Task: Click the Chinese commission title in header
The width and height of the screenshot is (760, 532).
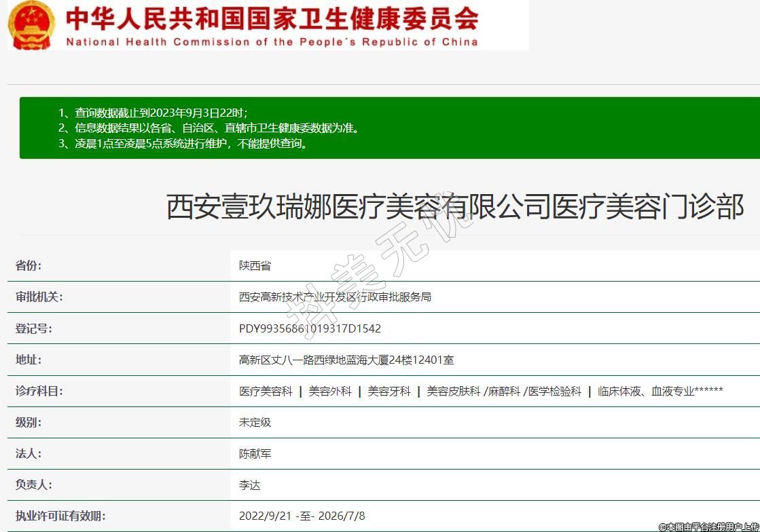Action: point(272,18)
